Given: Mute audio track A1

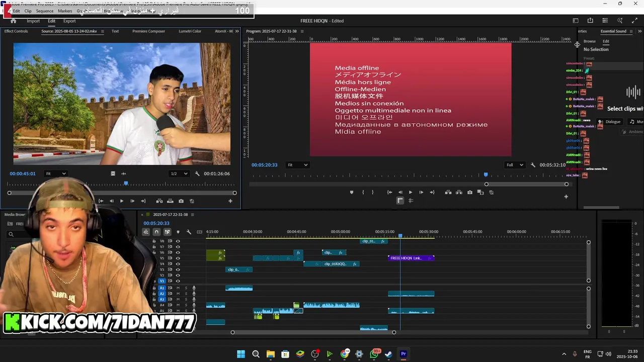Looking at the screenshot, I should [178, 288].
